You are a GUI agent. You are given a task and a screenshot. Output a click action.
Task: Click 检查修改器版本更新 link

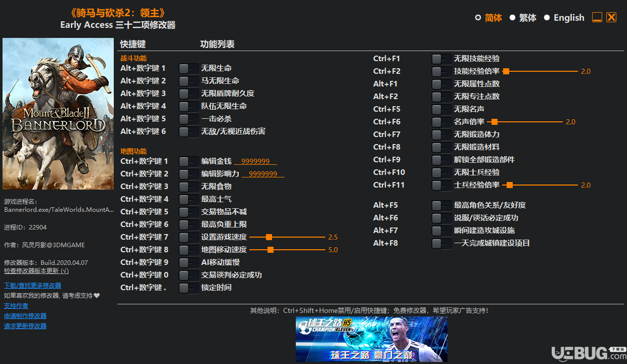[x=36, y=270]
